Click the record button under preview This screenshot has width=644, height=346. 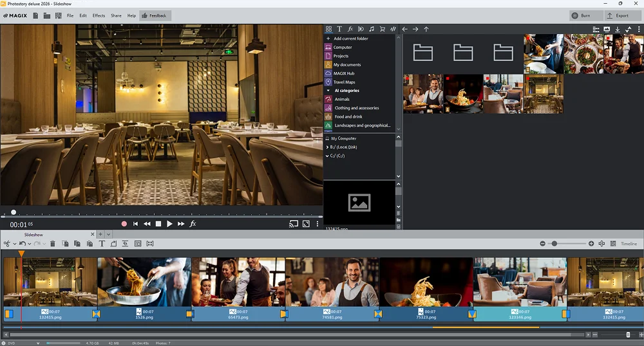coord(124,224)
